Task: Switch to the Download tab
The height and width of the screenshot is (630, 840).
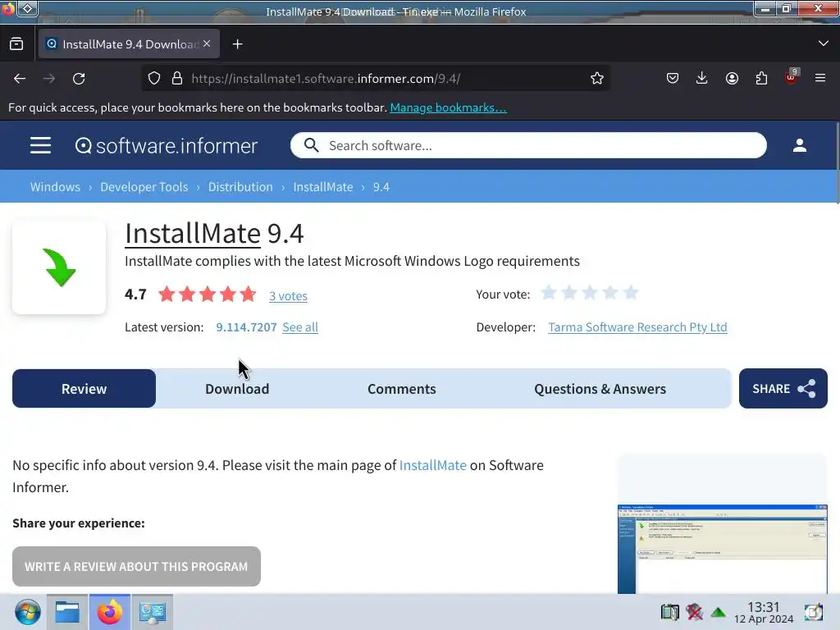Action: coord(237,388)
